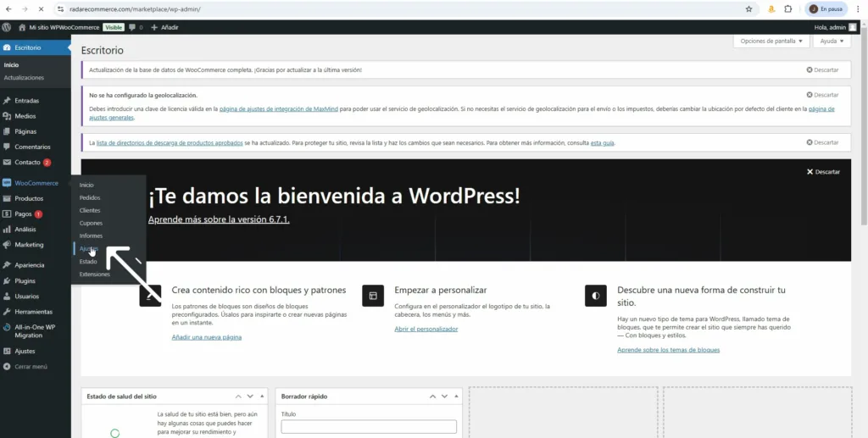
Task: Stop loading the page with the X button
Action: coord(42,8)
